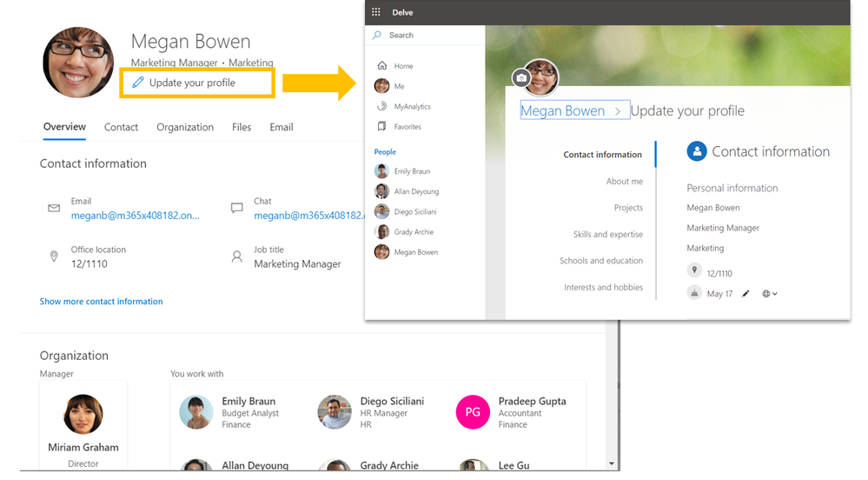Click Show more contact information
Screen dimensions: 868x480
pos(102,302)
